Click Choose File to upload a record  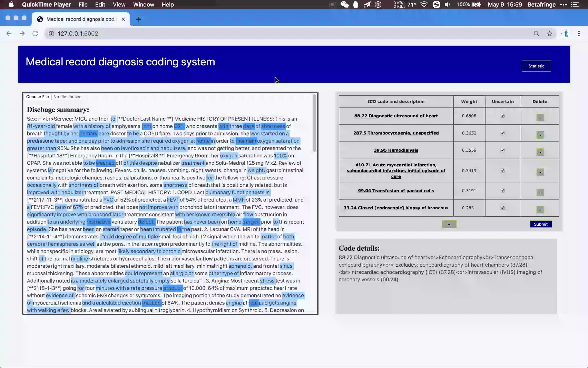point(37,97)
